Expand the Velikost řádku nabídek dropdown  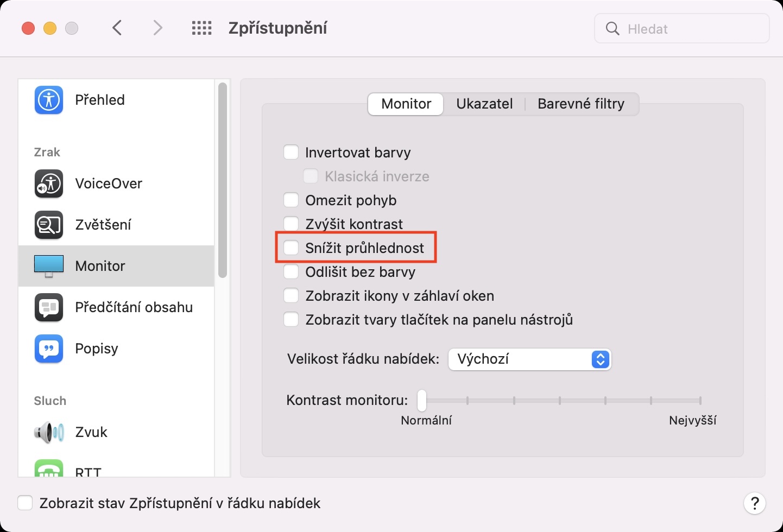[529, 359]
